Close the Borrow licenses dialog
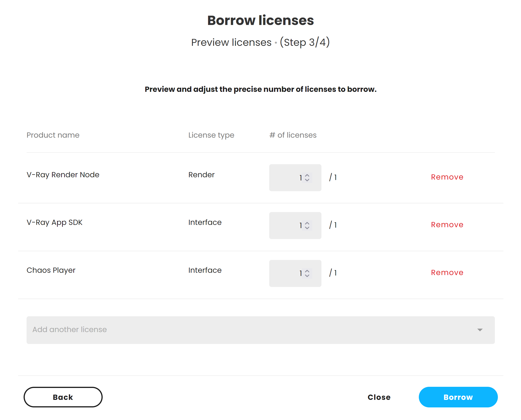Screen dimensions: 521x420 click(x=379, y=397)
